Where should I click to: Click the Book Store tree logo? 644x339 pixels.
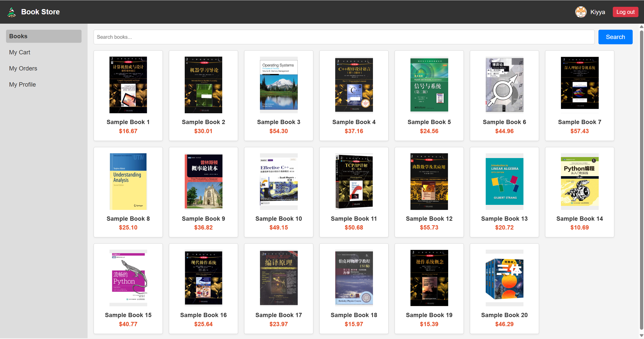[11, 12]
